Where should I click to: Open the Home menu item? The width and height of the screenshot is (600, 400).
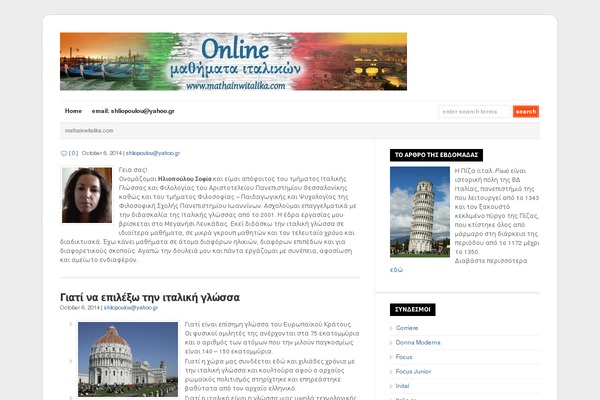tap(73, 111)
